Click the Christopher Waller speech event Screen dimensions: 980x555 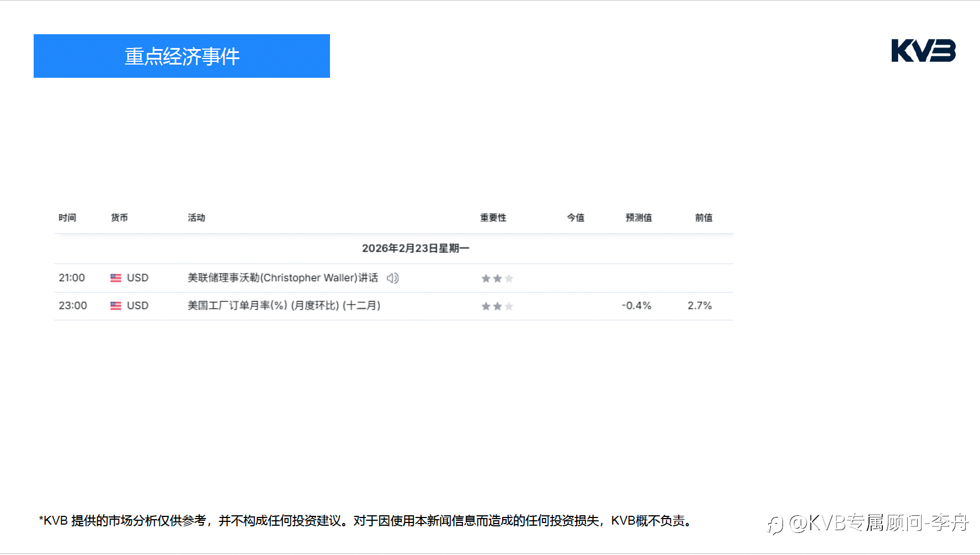tap(283, 278)
